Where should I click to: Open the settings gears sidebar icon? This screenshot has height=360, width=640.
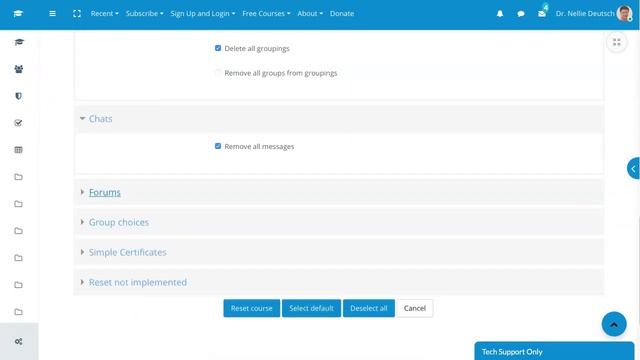coord(18,341)
